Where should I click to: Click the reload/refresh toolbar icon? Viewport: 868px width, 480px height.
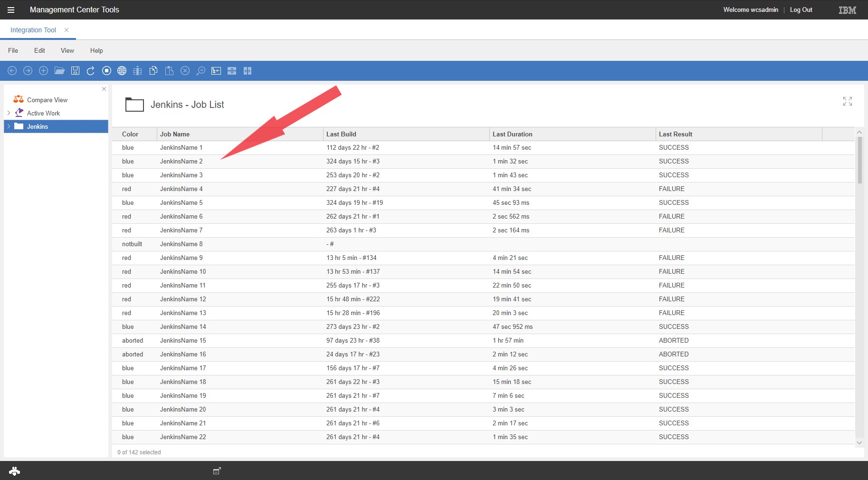[91, 71]
